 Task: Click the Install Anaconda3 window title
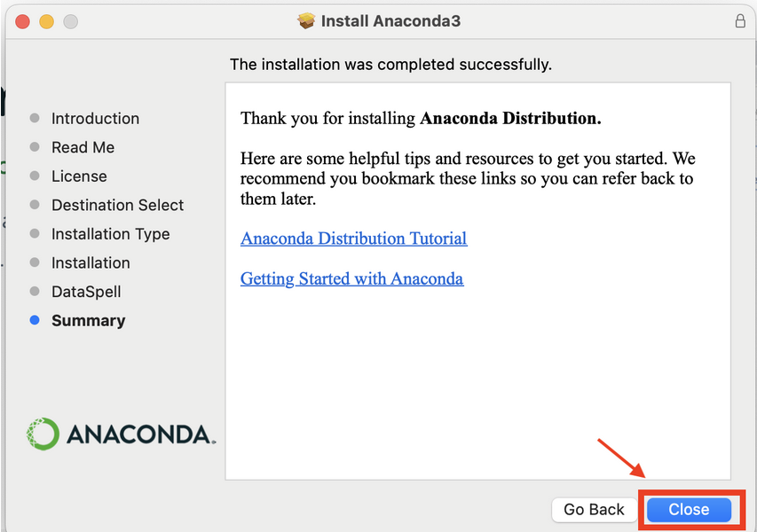(x=390, y=21)
